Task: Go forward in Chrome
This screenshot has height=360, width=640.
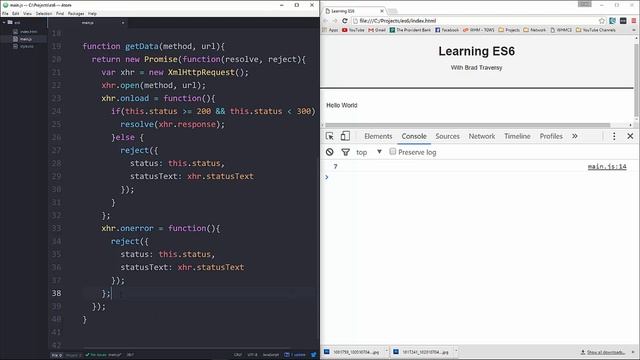Action: coord(335,21)
